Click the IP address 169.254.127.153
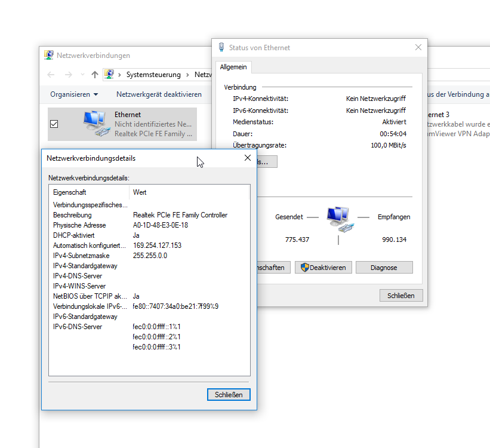Image resolution: width=490 pixels, height=448 pixels. tap(157, 246)
